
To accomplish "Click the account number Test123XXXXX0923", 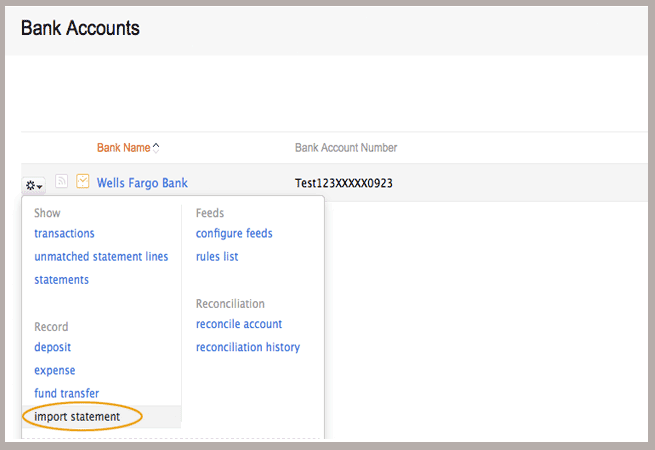I will pyautogui.click(x=344, y=183).
